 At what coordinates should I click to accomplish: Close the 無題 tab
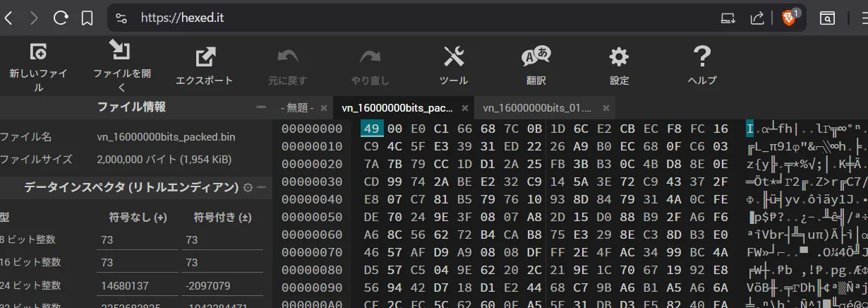[324, 108]
